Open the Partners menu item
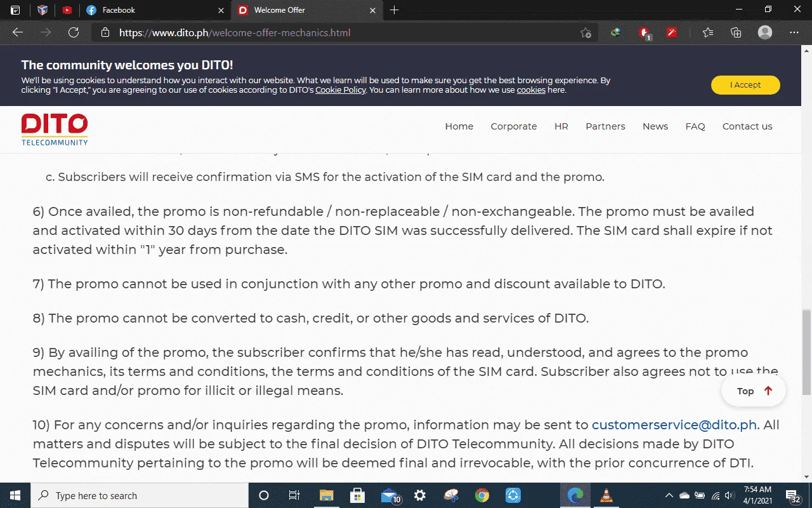Image resolution: width=812 pixels, height=508 pixels. click(605, 126)
